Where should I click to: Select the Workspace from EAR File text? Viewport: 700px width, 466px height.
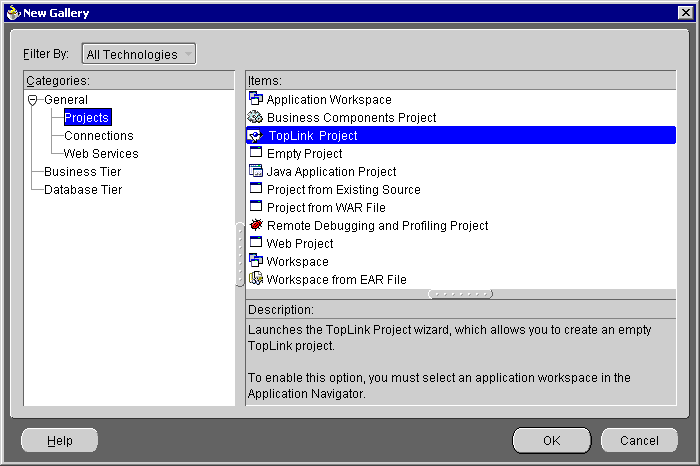pos(337,279)
